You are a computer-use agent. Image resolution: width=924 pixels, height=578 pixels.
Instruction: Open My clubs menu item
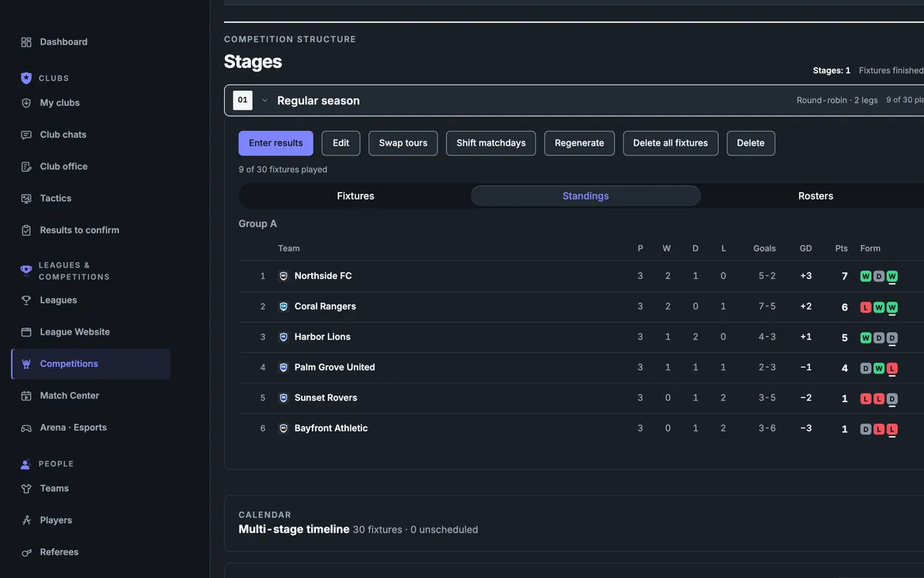click(x=91, y=102)
